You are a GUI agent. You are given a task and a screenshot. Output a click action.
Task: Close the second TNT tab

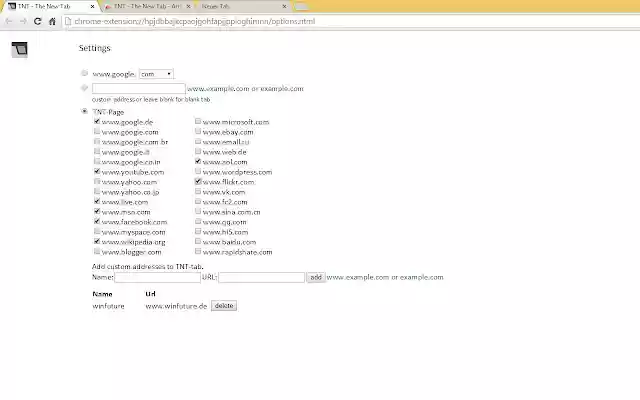189,7
